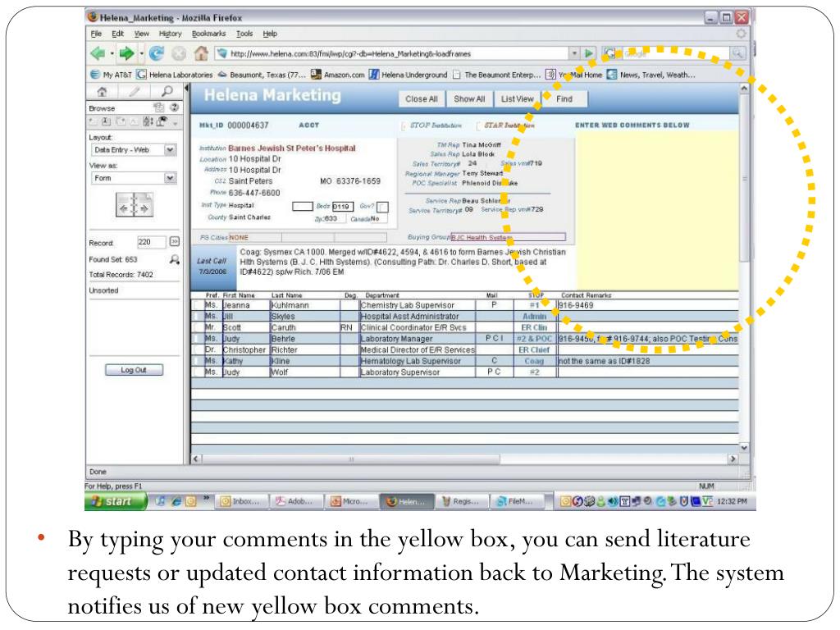Screen dimensions: 840x630
Task: Click the search magnifier in Firefox search box
Action: 737,53
